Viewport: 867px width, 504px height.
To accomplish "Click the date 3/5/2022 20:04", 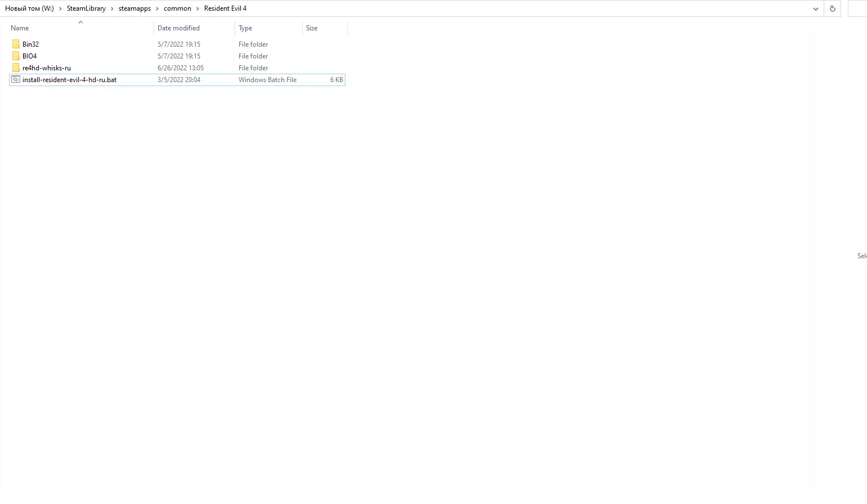I will pos(179,79).
